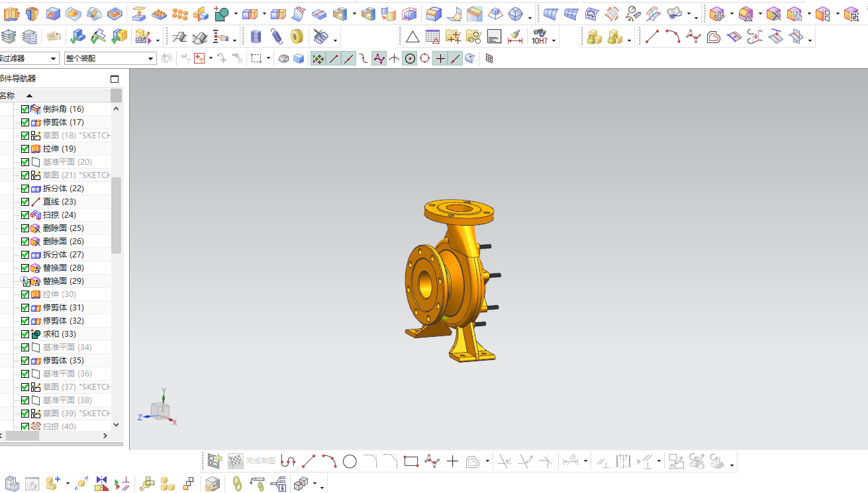Screen dimensions: 868x493
Task: Toggle the snap Midpoint point option
Action: coord(348,59)
